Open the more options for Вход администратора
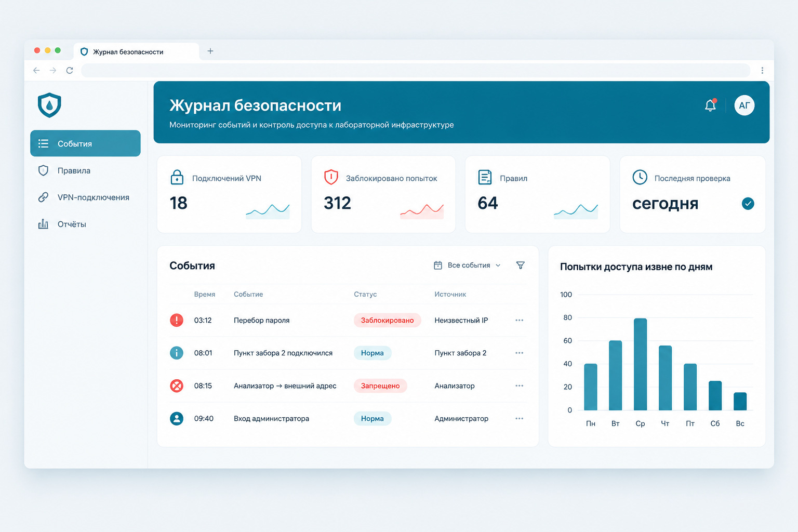 click(519, 419)
